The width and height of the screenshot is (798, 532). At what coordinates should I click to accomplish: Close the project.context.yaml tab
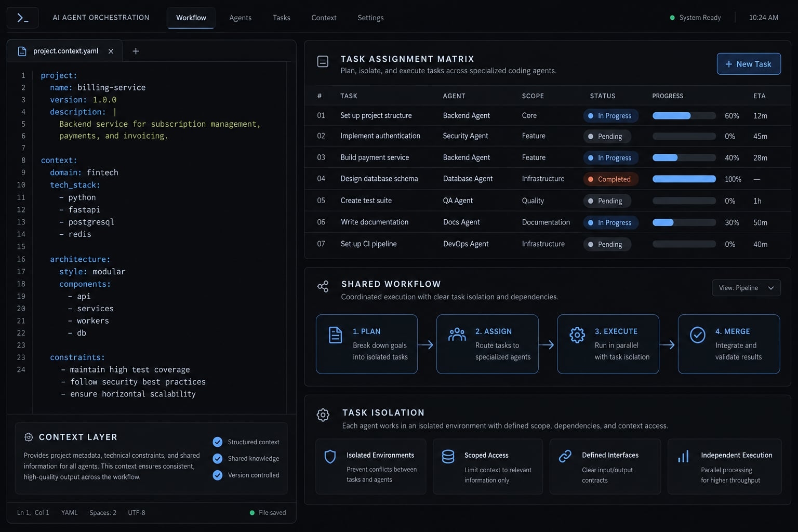click(x=111, y=51)
